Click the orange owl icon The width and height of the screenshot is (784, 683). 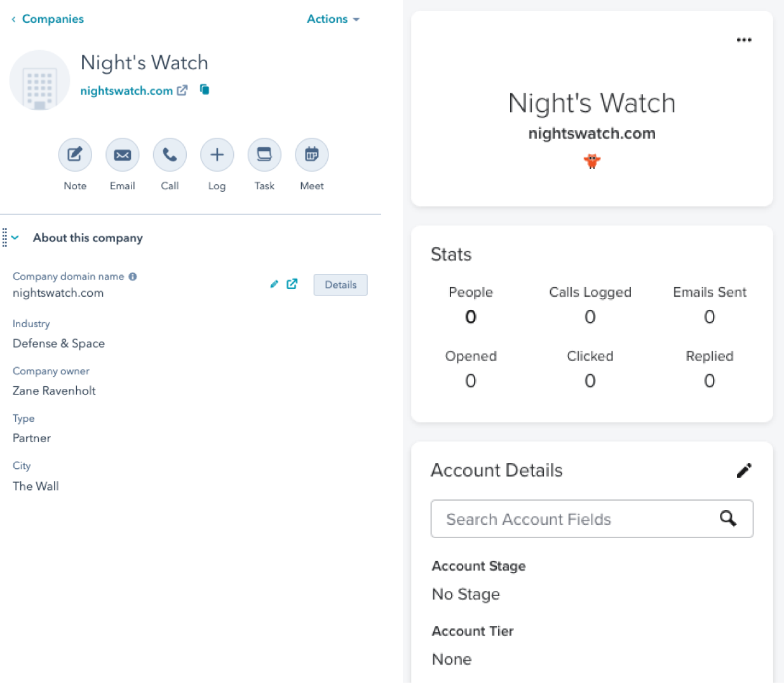(591, 161)
